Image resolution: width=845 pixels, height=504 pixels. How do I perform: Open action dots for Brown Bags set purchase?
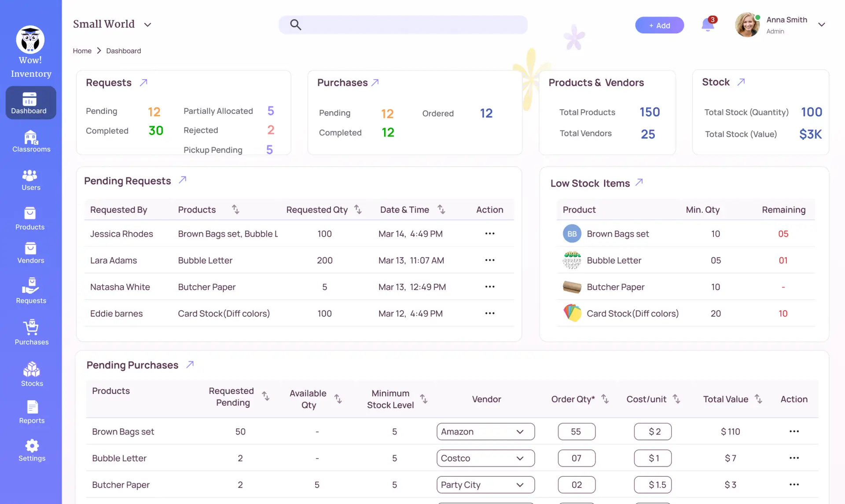tap(794, 431)
